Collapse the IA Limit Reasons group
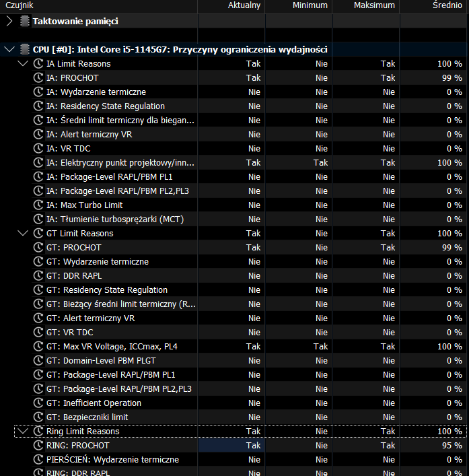 click(x=23, y=63)
